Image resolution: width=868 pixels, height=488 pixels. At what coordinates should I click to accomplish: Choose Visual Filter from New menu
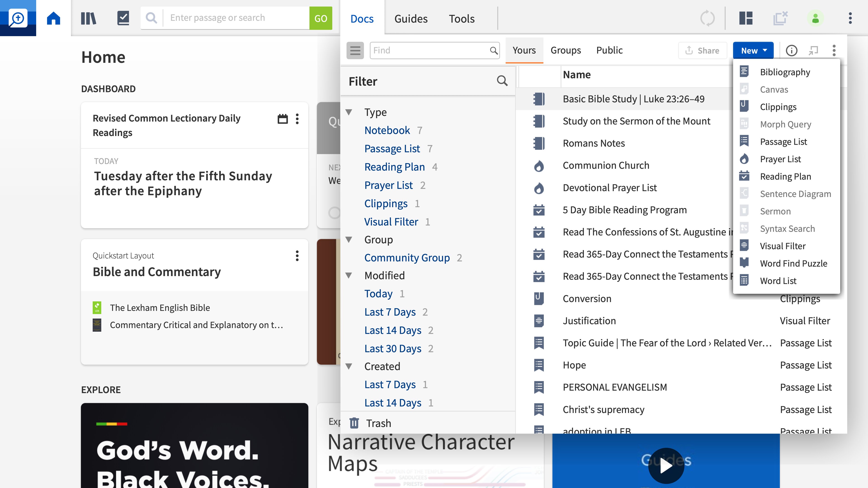(x=786, y=246)
